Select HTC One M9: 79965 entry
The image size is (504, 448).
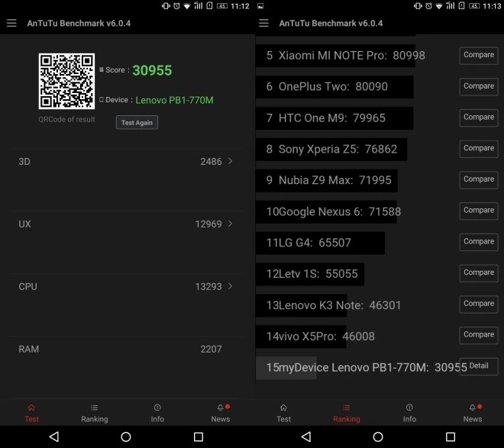[x=325, y=118]
